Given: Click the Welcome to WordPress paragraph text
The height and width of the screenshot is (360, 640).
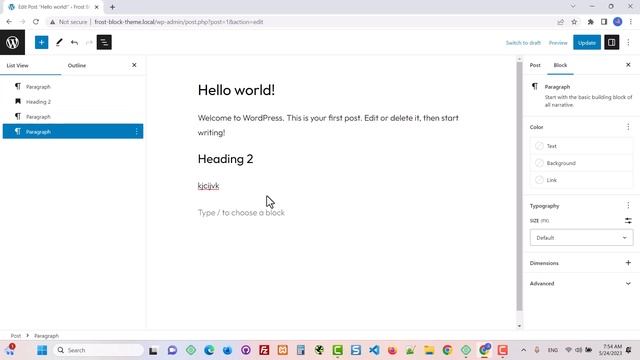Looking at the screenshot, I should (x=328, y=125).
